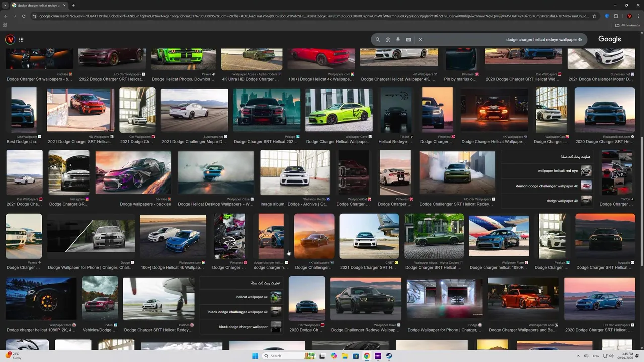Open Google Lens image search icon
Image resolution: width=644 pixels, height=362 pixels.
pyautogui.click(x=388, y=39)
